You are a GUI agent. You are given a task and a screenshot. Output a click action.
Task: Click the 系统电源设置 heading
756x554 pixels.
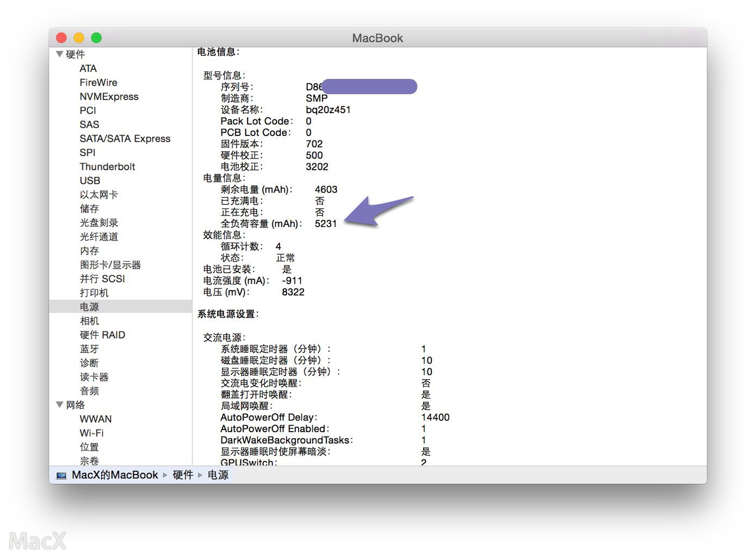click(x=228, y=314)
